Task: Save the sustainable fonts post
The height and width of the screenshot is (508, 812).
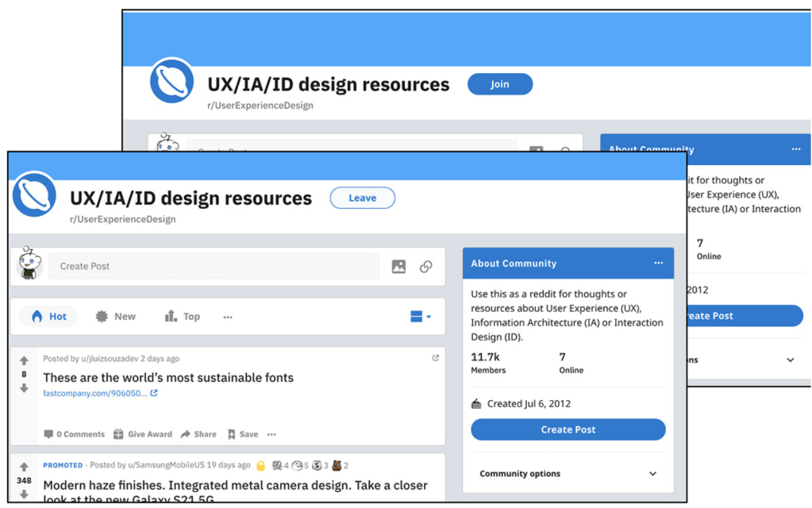Action: point(243,434)
